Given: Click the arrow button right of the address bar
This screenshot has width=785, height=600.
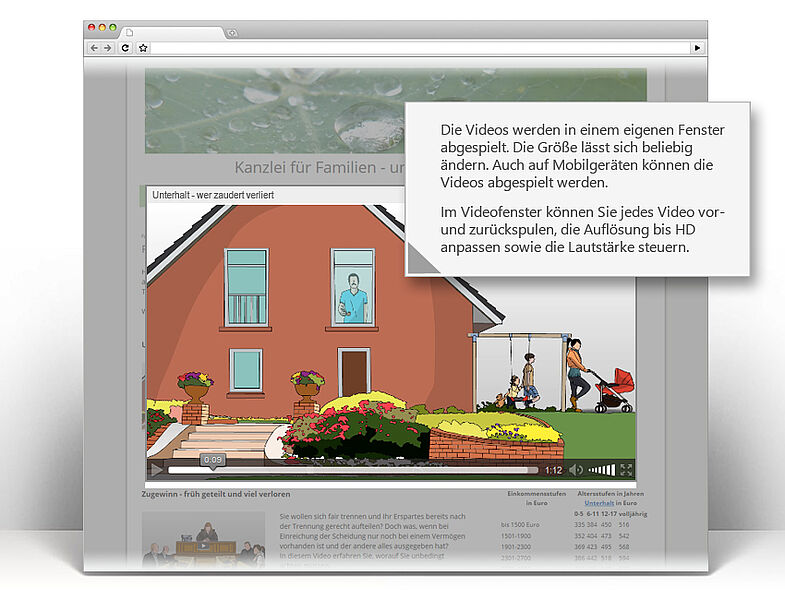Looking at the screenshot, I should coord(697,47).
